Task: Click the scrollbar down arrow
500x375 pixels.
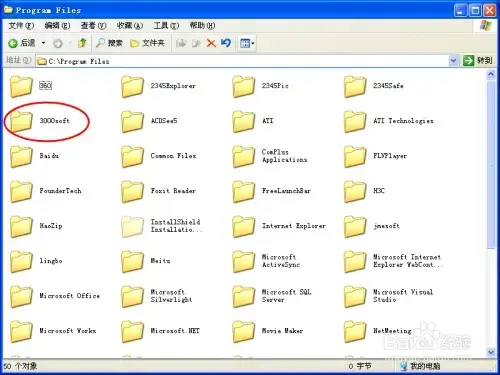Action: 491,352
